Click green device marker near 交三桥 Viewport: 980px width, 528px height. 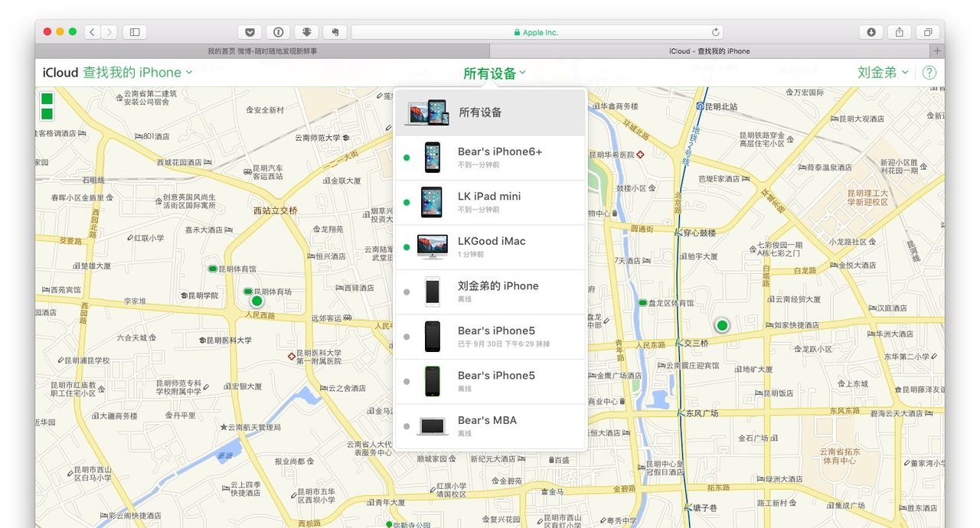click(x=721, y=326)
